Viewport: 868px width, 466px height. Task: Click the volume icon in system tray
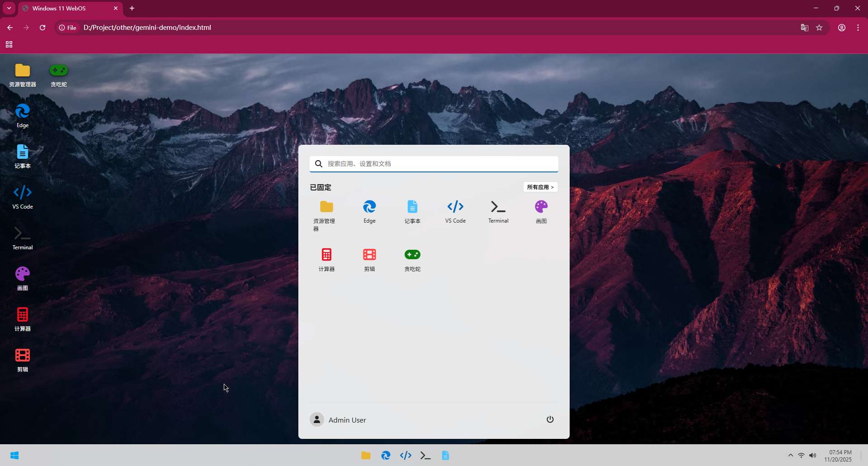point(813,456)
